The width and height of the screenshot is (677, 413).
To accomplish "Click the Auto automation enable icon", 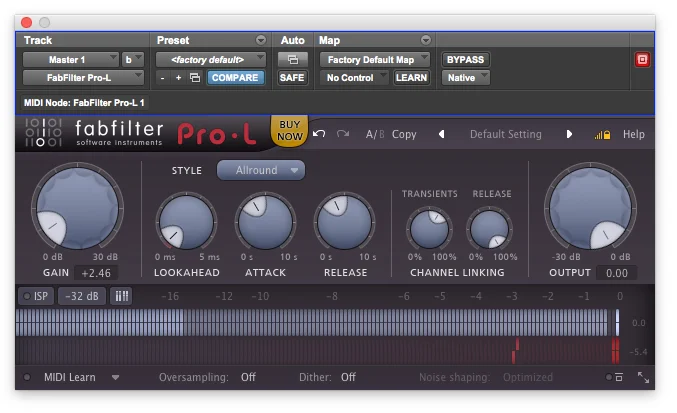I will (293, 60).
